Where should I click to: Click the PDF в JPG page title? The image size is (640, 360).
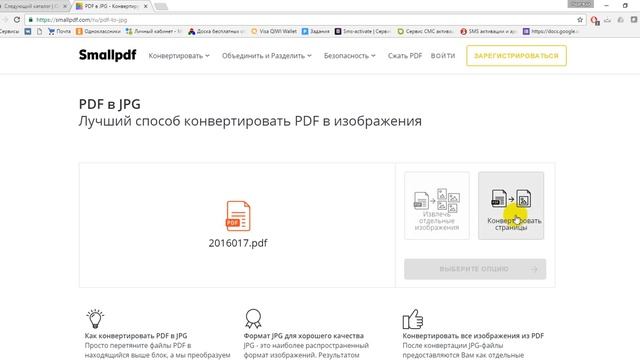pos(109,104)
